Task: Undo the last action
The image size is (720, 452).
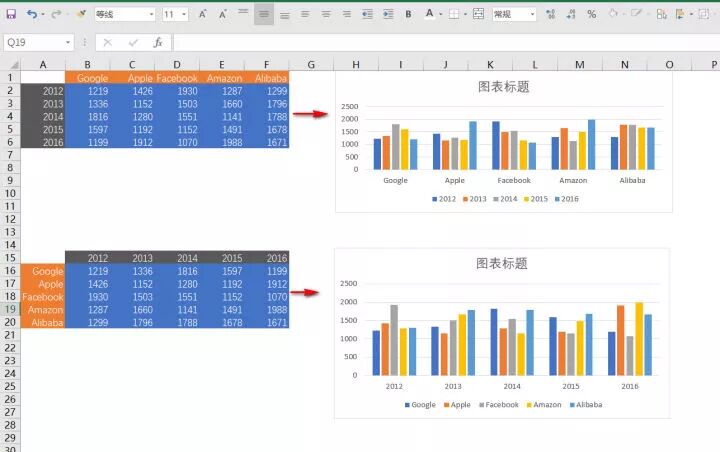Action: click(32, 14)
